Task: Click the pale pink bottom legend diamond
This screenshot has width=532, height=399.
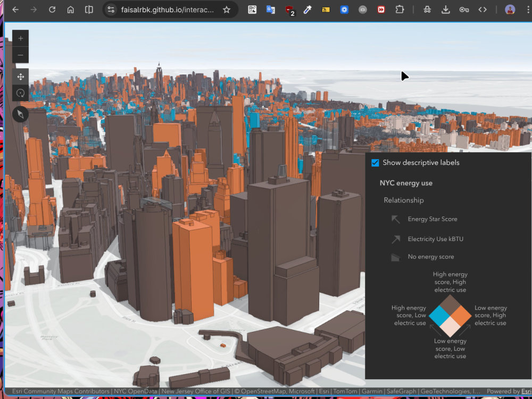Action: (x=450, y=327)
